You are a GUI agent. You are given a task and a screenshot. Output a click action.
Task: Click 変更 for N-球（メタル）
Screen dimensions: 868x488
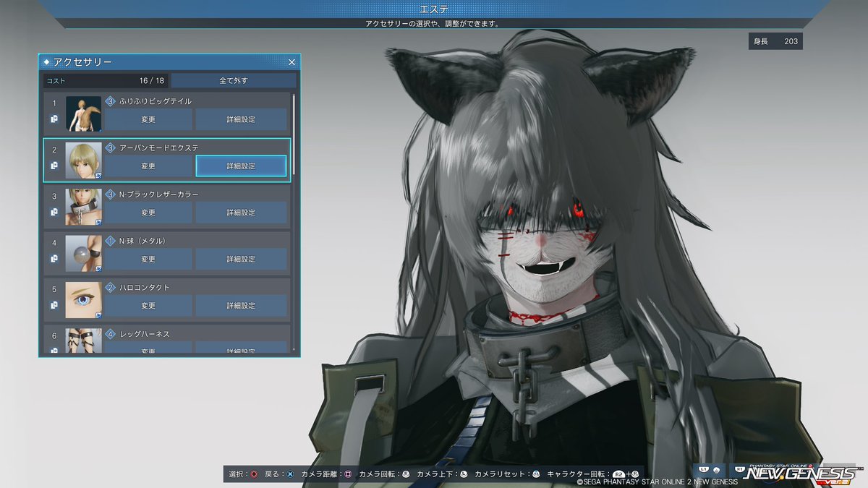(148, 259)
